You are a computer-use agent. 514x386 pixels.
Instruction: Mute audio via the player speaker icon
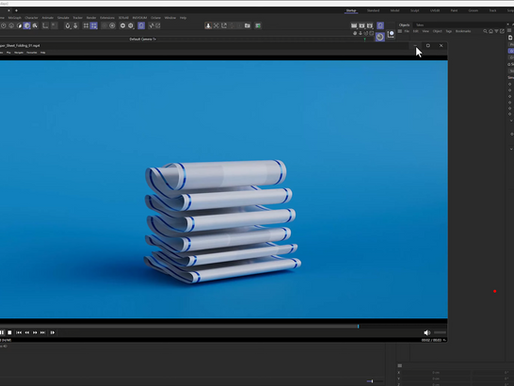coord(427,332)
